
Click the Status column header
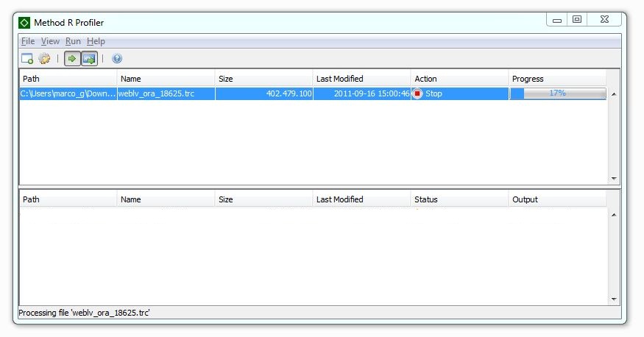(x=459, y=199)
